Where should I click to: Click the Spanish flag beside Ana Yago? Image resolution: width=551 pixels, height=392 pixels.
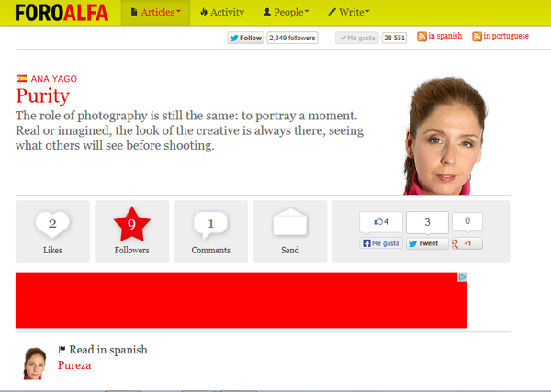tap(21, 78)
